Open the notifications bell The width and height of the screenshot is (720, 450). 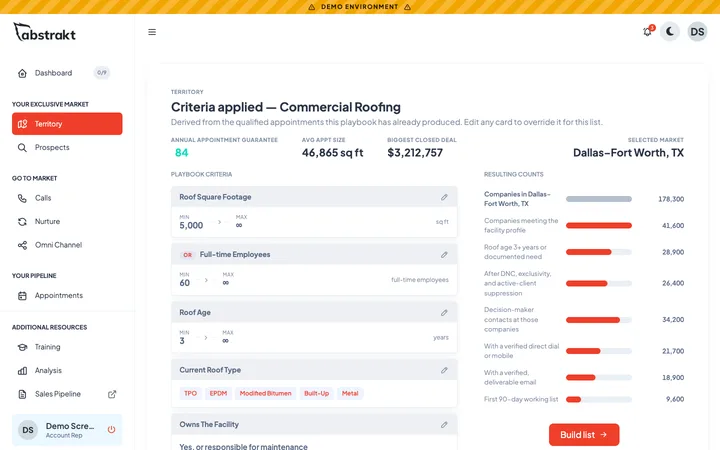(647, 32)
